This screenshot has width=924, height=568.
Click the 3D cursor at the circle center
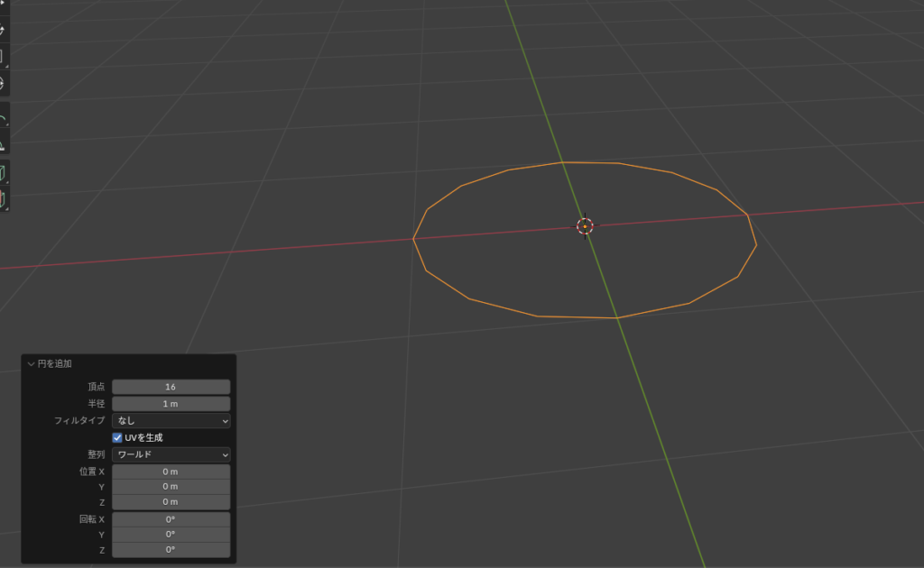585,225
